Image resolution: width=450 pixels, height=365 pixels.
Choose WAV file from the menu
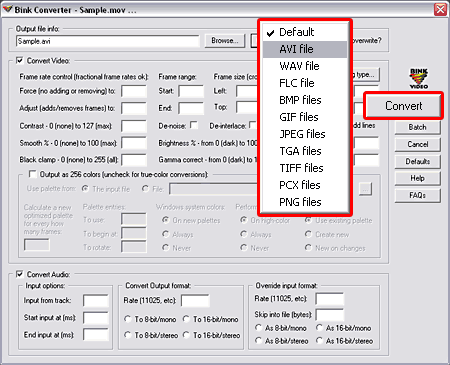(x=305, y=66)
